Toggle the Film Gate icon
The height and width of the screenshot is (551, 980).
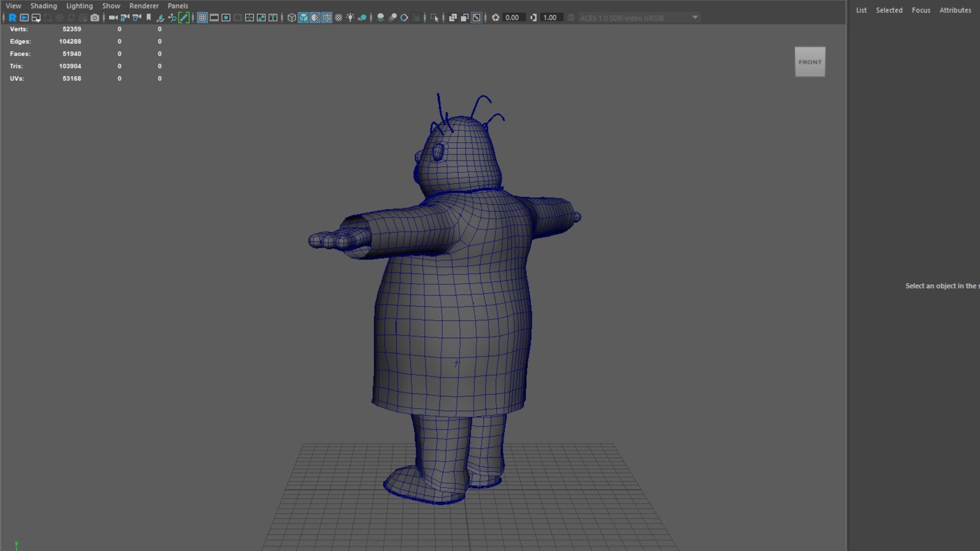tap(214, 17)
